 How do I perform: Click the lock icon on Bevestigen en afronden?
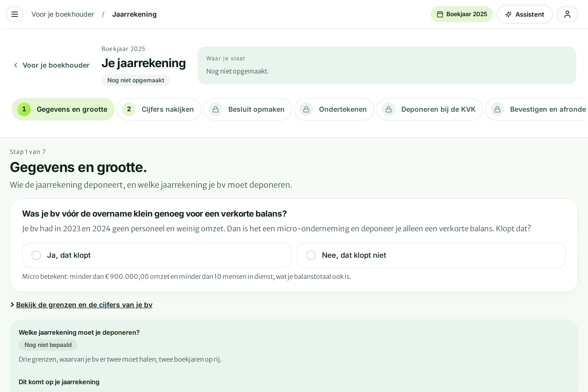click(497, 109)
